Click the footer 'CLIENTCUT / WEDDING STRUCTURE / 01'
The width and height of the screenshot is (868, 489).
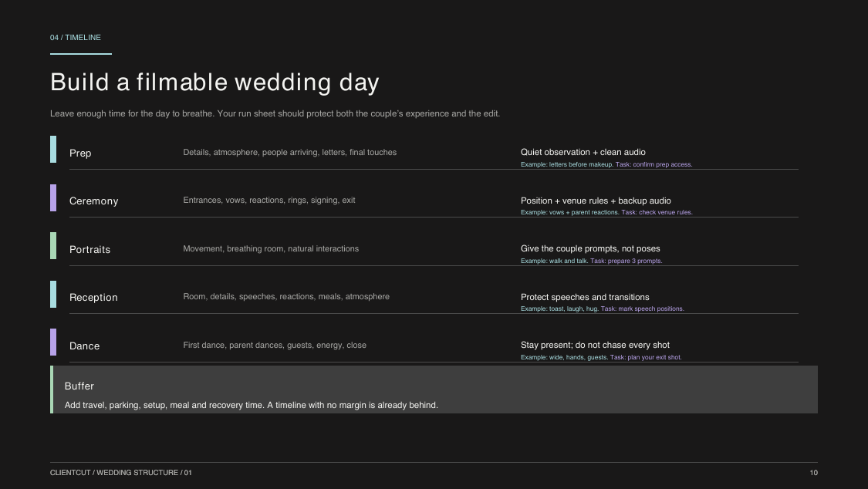tap(120, 473)
